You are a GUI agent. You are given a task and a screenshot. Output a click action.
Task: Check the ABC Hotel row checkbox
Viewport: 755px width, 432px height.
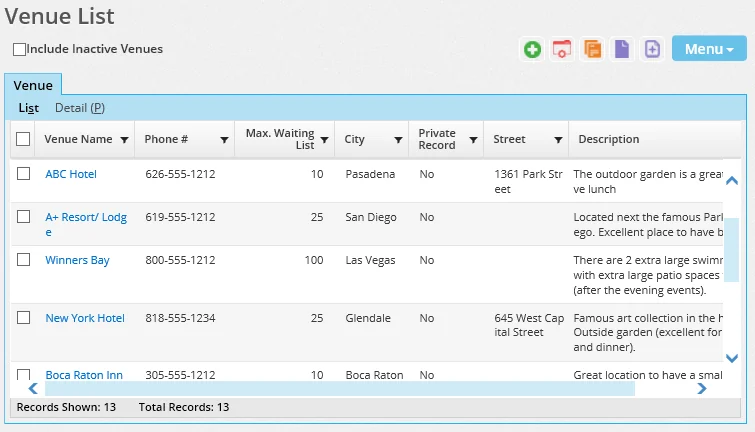coord(24,174)
